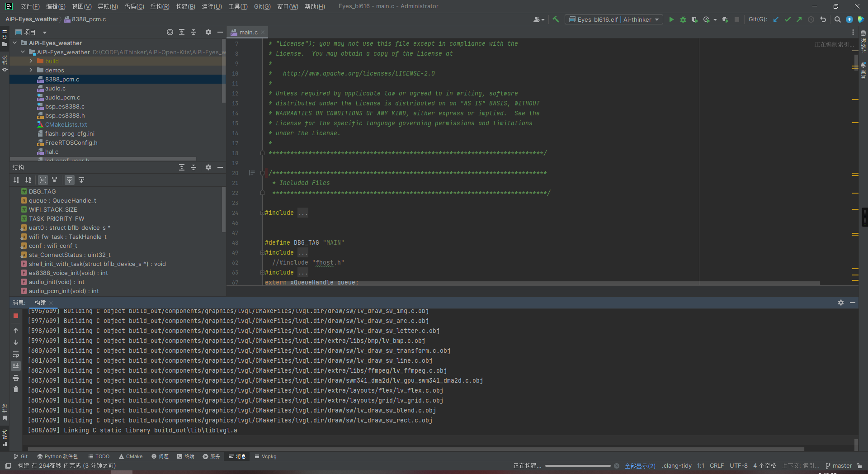Select opened file target icon in project panel
The width and height of the screenshot is (868, 474).
pyautogui.click(x=170, y=32)
